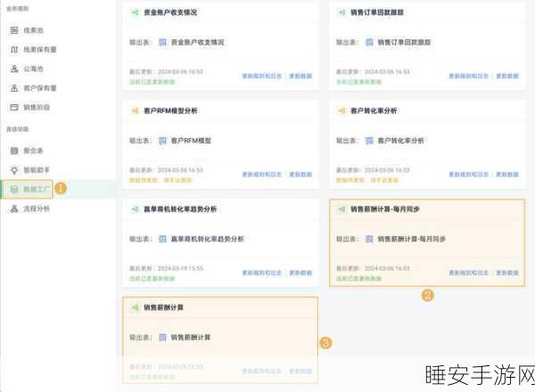Click output table name 客户RFM模型
535x392 pixels.
click(191, 141)
